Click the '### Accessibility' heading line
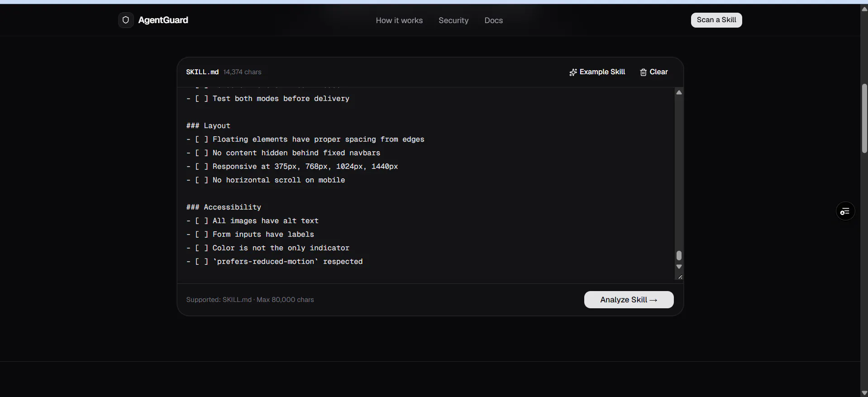The image size is (868, 397). point(224,207)
